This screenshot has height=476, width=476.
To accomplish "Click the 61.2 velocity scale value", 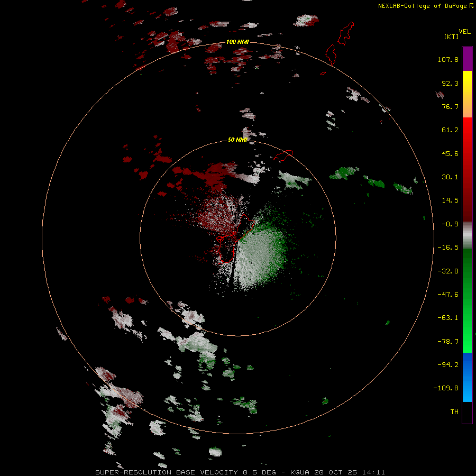I will click(x=450, y=130).
